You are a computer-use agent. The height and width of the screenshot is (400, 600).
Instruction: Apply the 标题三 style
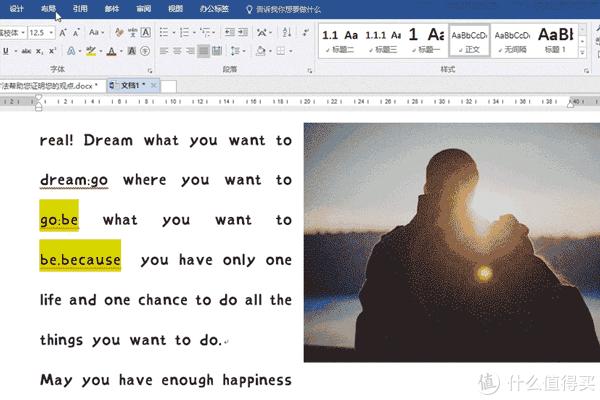pos(383,41)
